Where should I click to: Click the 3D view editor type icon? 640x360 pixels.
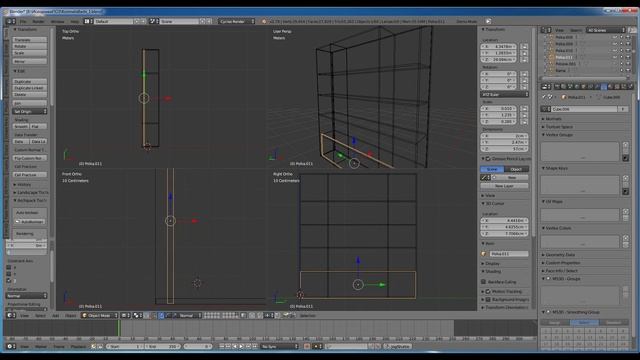click(x=10, y=316)
